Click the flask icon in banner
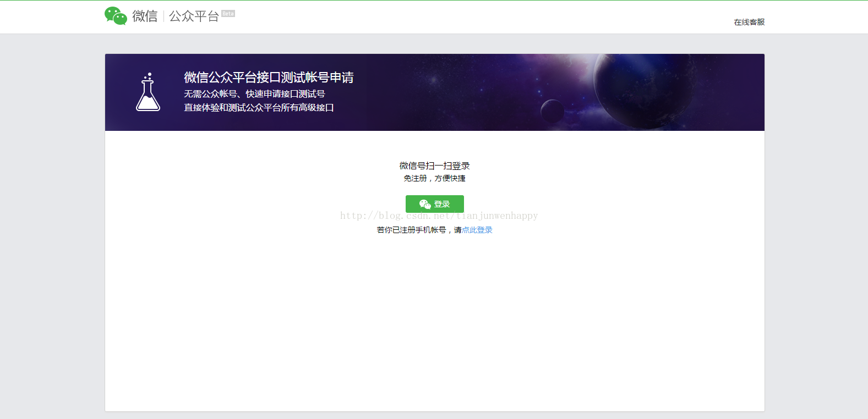868x419 pixels. pos(148,92)
